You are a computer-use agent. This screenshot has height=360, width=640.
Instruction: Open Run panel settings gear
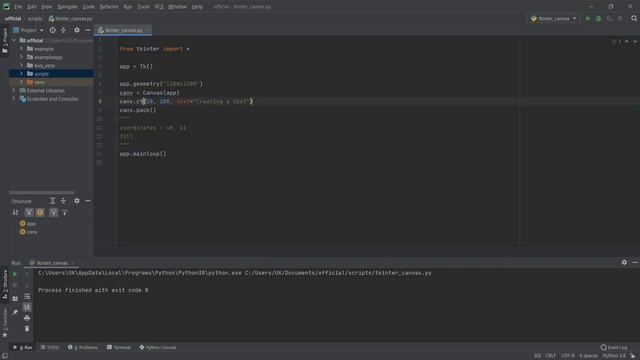point(624,262)
